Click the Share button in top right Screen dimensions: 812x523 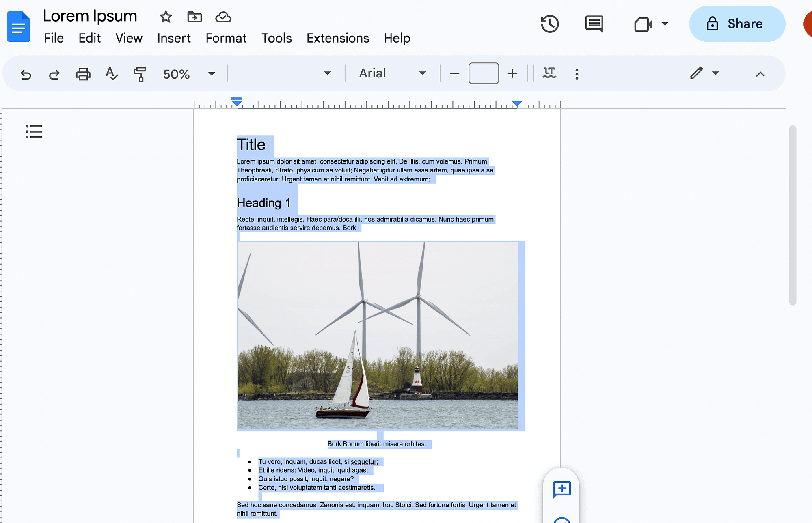[736, 24]
